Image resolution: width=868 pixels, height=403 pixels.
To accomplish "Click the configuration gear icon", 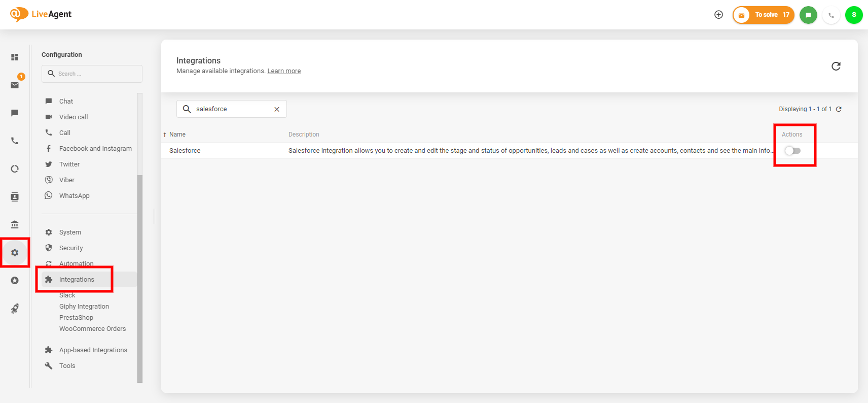I will coord(15,253).
